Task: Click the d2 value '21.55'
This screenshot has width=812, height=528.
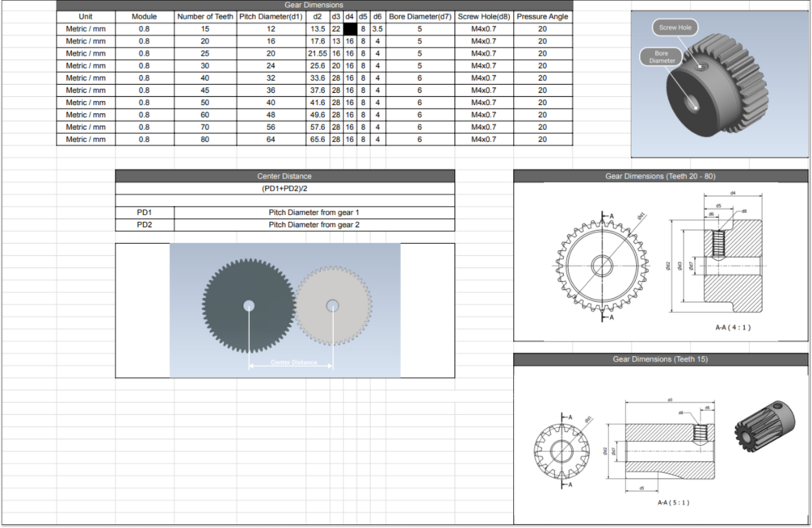Action: coord(318,53)
